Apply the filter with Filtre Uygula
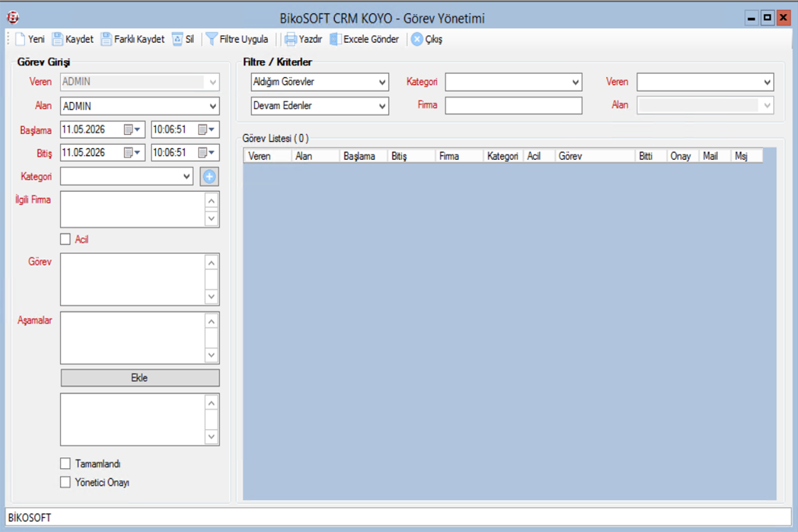The width and height of the screenshot is (798, 532). pos(237,39)
